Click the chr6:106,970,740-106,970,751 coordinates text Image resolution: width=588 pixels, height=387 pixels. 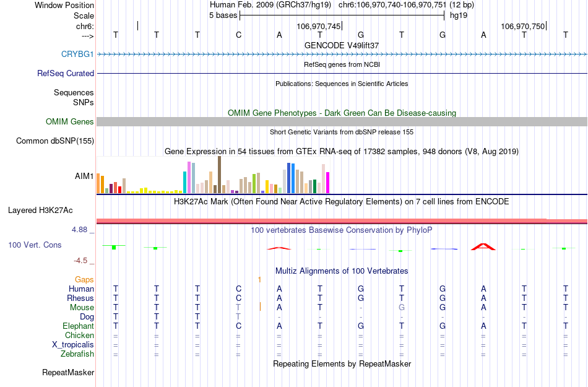pyautogui.click(x=392, y=5)
